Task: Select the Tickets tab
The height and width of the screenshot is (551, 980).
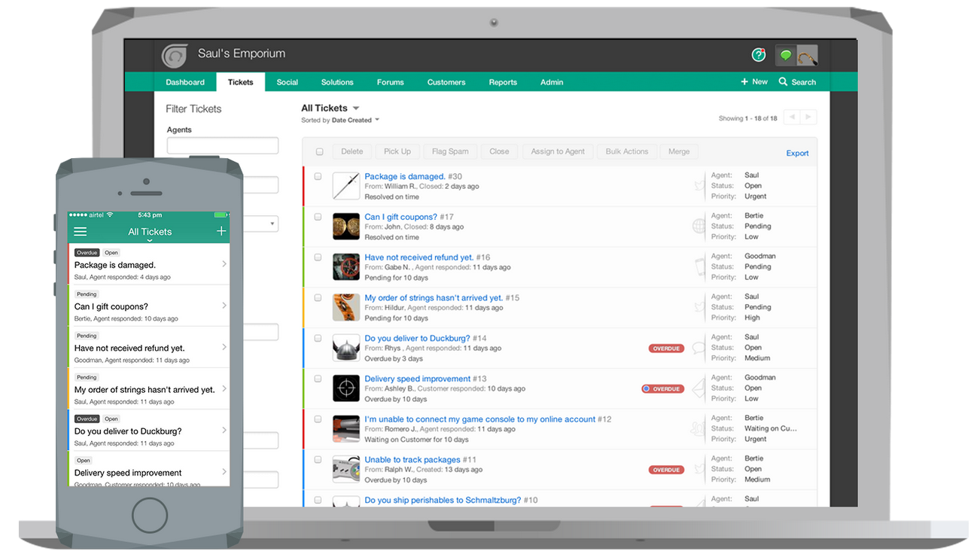Action: [x=241, y=82]
